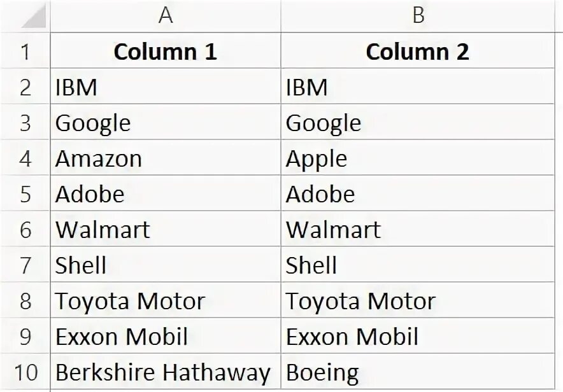Click Exxon Mobil cell in column A
This screenshot has width=563, height=392.
pos(166,336)
